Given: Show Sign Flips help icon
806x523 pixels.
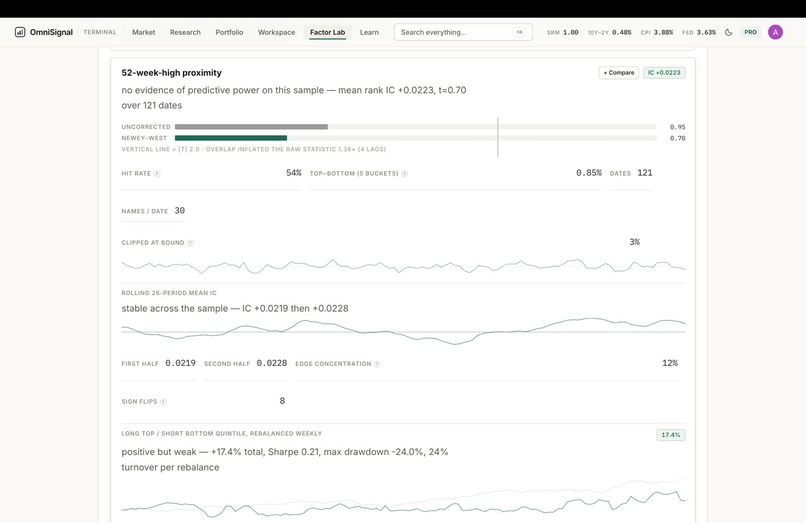Looking at the screenshot, I should [163, 402].
